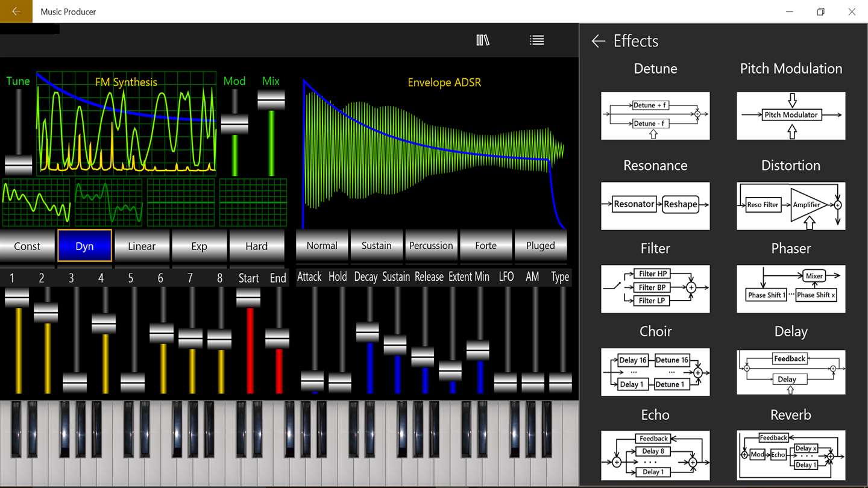Click the harmonic 8 slider handle
The image size is (868, 488).
(219, 339)
